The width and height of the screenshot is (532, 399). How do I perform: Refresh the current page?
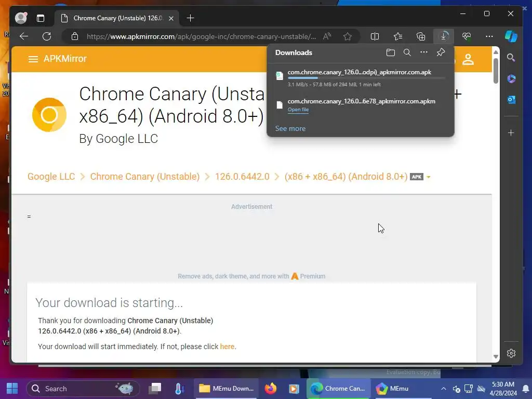point(47,36)
